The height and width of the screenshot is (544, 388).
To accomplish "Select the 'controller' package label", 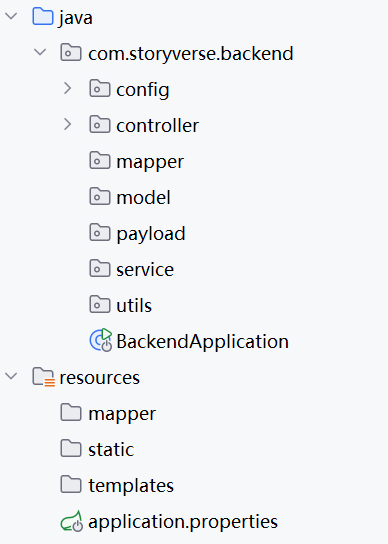I will coord(158,125).
